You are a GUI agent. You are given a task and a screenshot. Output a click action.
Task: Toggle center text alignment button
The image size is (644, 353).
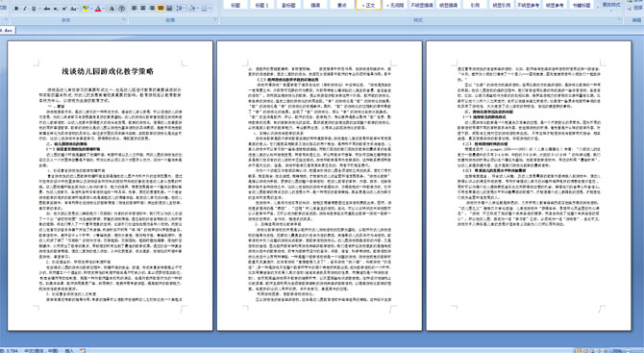pos(143,9)
